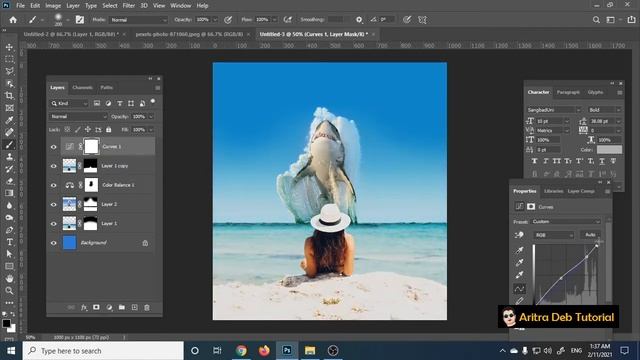Select the Background layer thumbnail

(x=69, y=242)
